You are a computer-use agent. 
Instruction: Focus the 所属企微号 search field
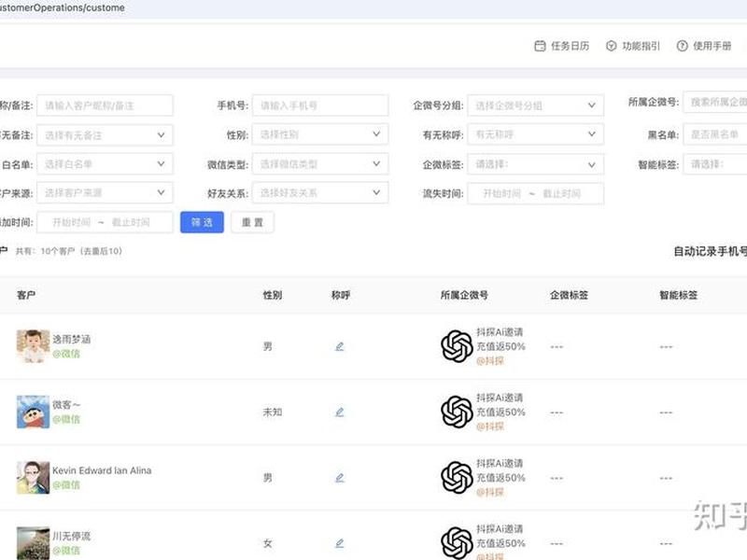(714, 102)
